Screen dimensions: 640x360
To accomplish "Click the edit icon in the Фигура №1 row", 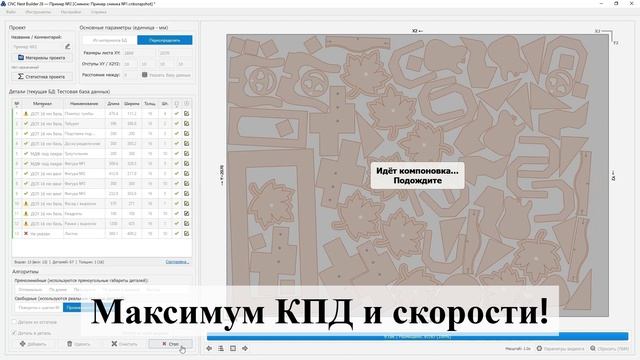I will (187, 164).
